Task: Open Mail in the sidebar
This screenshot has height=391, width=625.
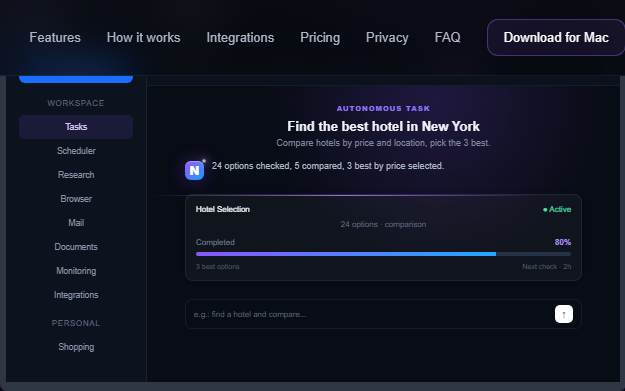Action: (76, 223)
